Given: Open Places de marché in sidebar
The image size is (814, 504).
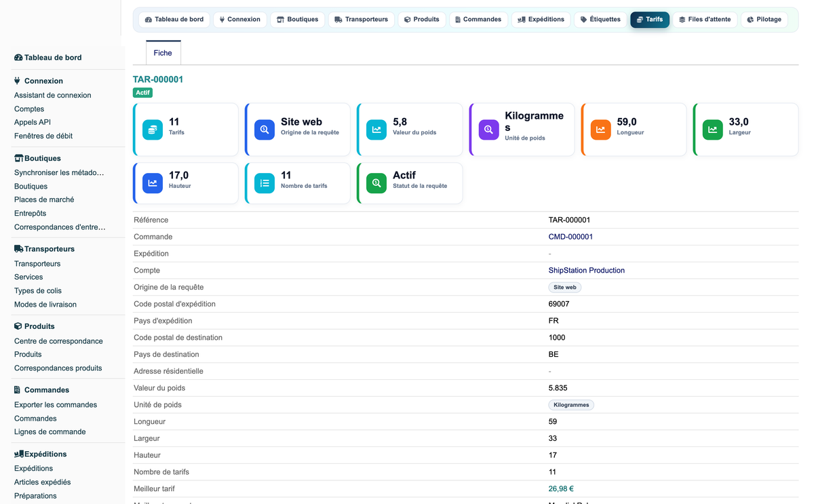Looking at the screenshot, I should point(44,200).
